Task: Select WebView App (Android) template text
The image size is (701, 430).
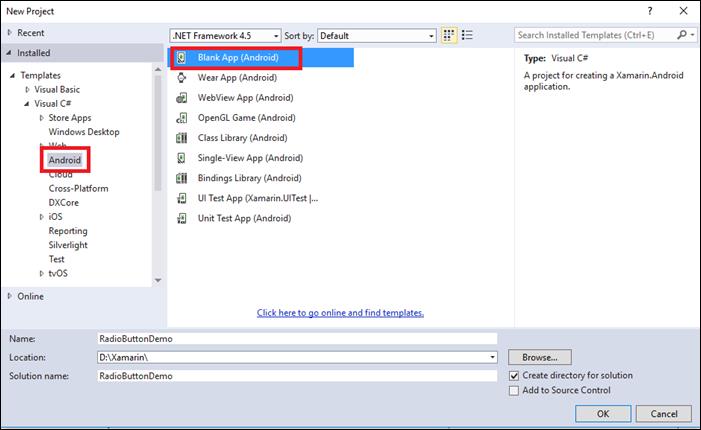Action: tap(245, 98)
